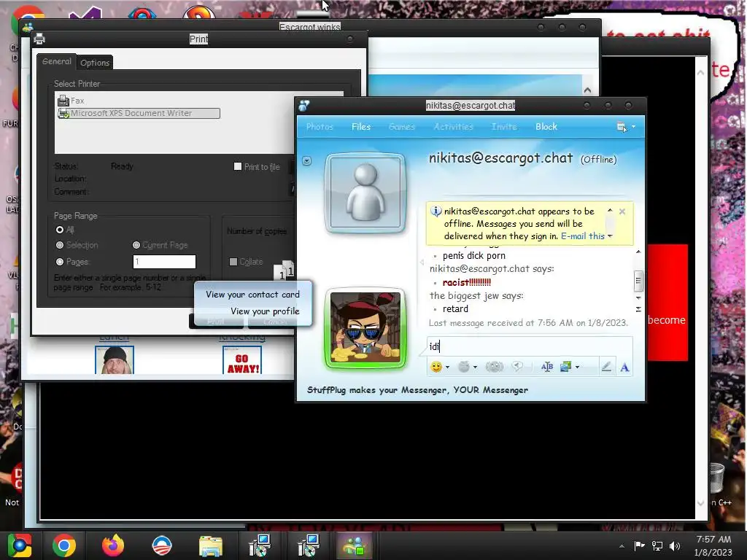This screenshot has height=560, width=747.
Task: Click the GO AWAY! wink thumbnail
Action: (242, 360)
